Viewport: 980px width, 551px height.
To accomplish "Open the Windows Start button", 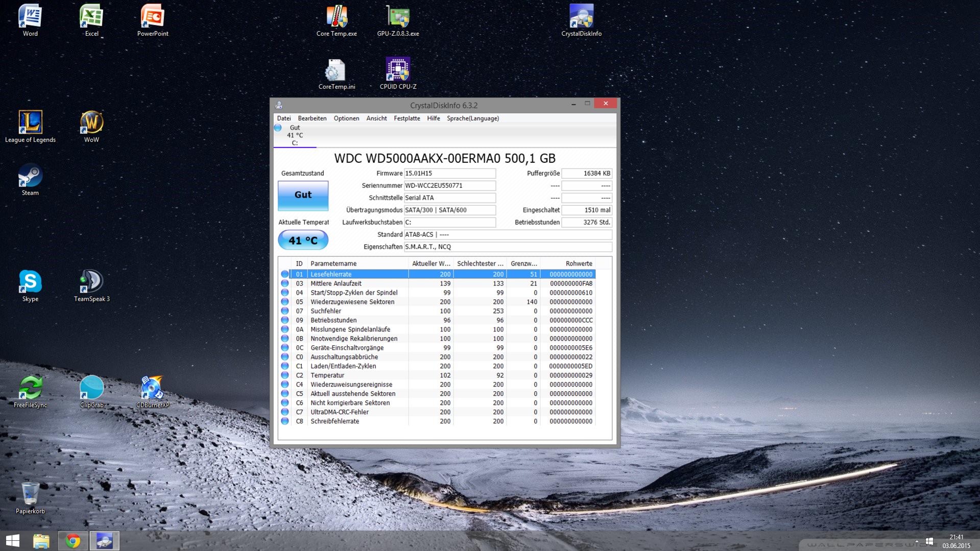I will click(13, 541).
